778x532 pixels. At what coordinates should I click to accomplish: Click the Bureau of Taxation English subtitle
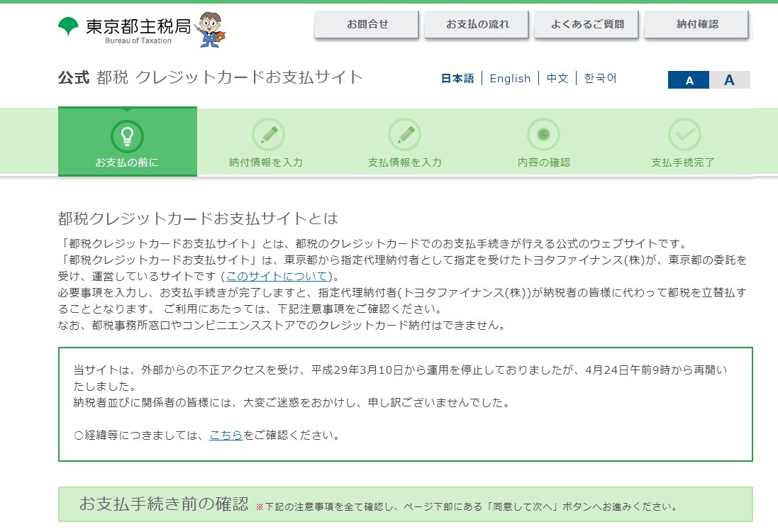[x=138, y=40]
